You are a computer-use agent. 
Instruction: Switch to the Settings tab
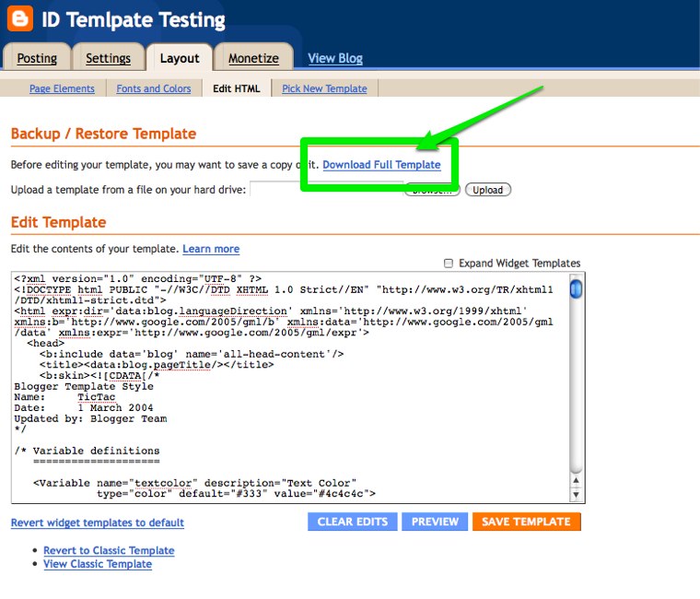pos(108,58)
